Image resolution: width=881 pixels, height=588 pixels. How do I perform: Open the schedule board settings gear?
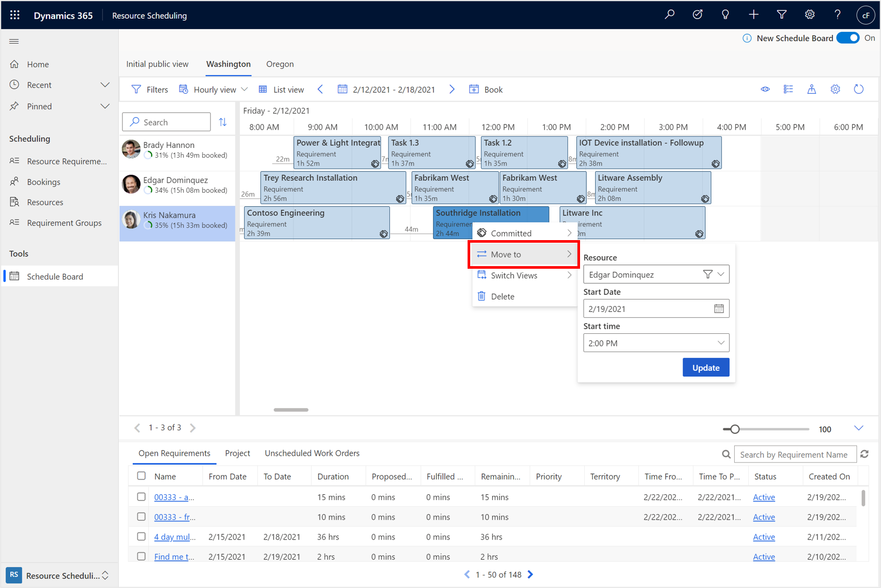click(835, 89)
